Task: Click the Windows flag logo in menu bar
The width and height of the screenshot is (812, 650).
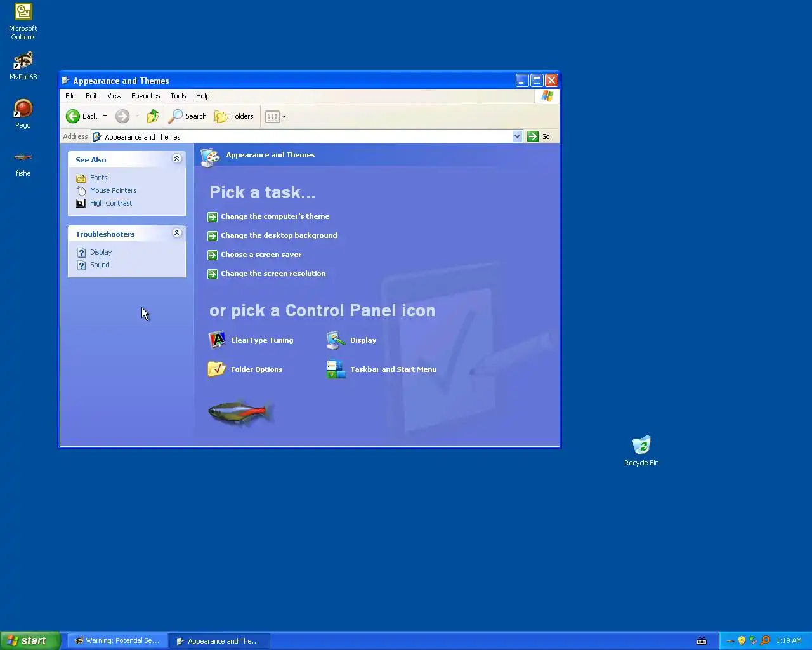Action: click(x=547, y=96)
